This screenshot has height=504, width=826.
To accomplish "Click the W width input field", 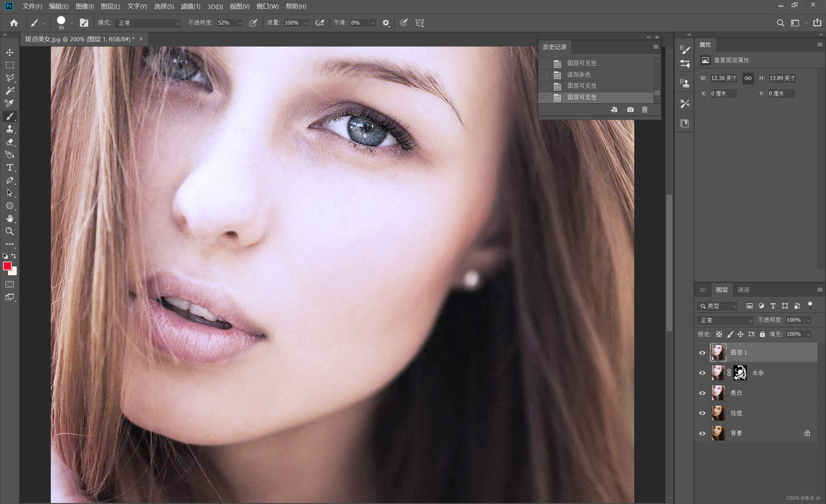I will (x=723, y=78).
